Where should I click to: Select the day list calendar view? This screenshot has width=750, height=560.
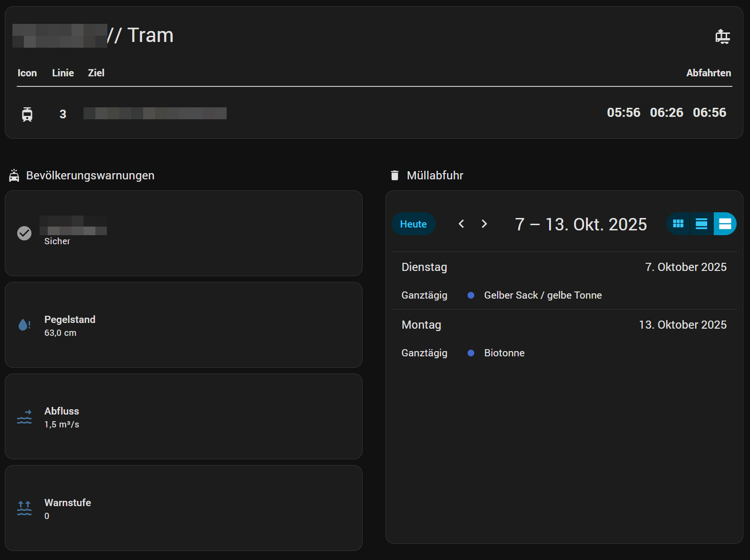pos(725,224)
